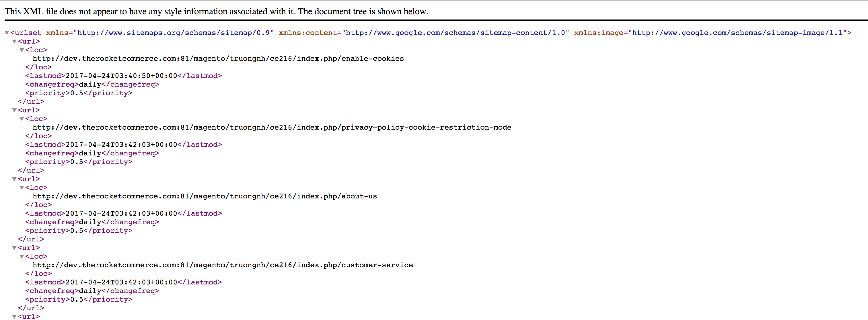Collapse the fourth url element
The height and width of the screenshot is (320, 868).
click(x=14, y=248)
